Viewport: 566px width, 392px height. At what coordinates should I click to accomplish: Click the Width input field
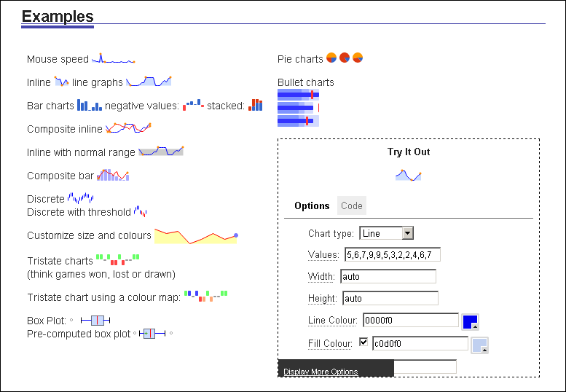(x=388, y=276)
